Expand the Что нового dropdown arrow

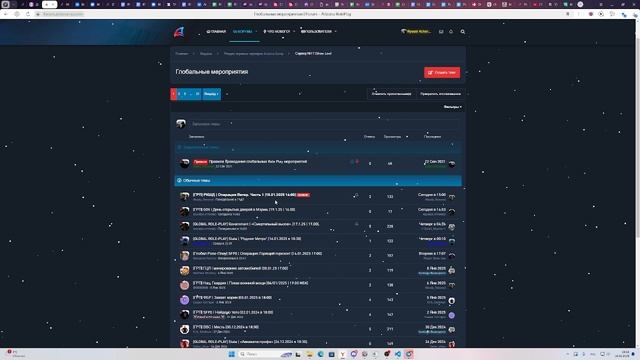point(294,31)
